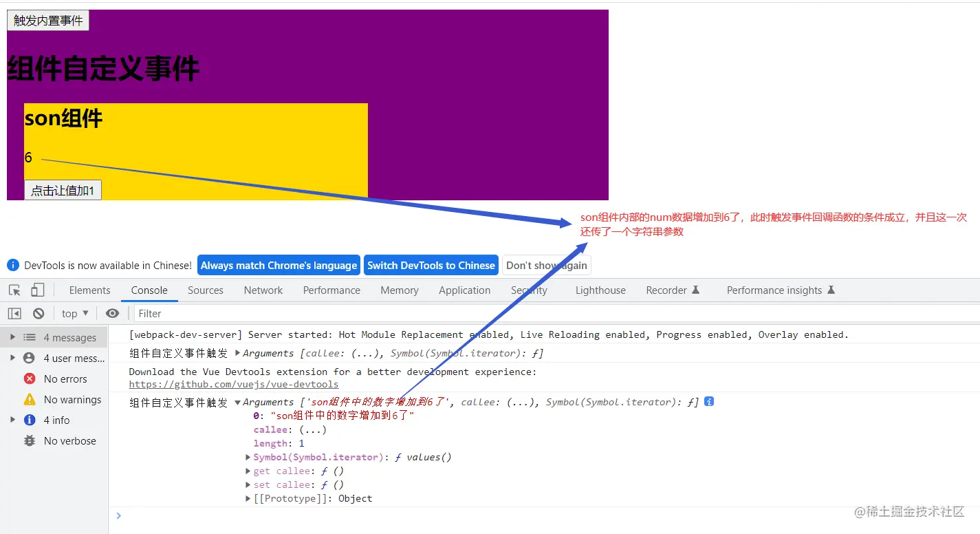This screenshot has height=534, width=980.
Task: Click Switch DevTools to Chinese
Action: click(431, 266)
